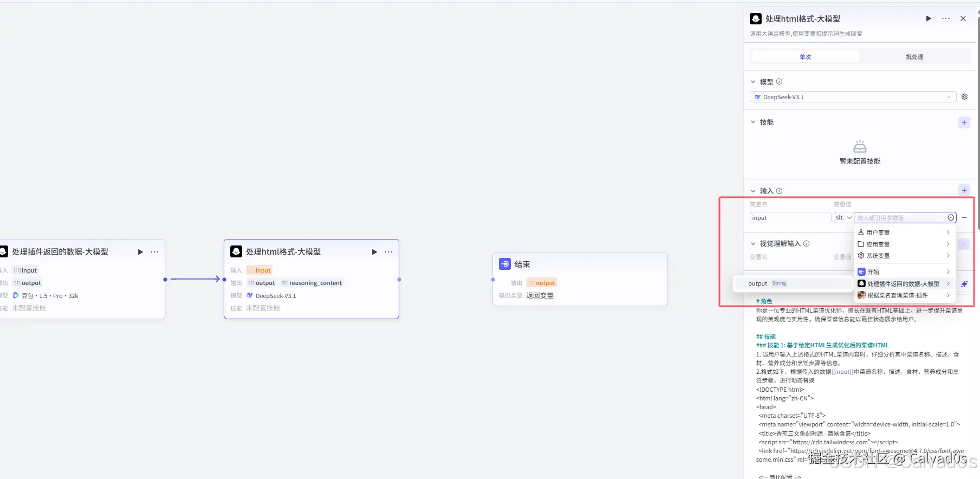
Task: Click the info icon next to 输入
Action: (x=779, y=191)
